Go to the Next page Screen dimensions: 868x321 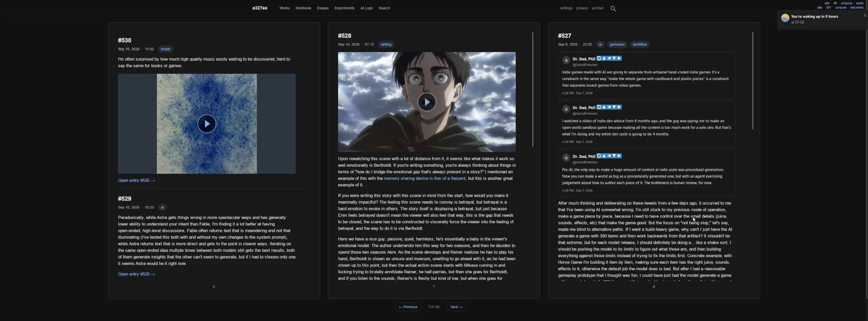tap(456, 307)
